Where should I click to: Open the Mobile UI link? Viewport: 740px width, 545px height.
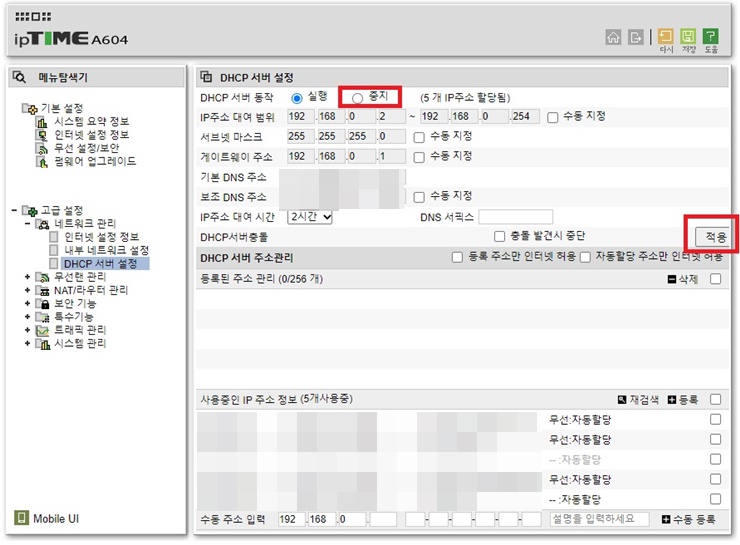(x=56, y=519)
